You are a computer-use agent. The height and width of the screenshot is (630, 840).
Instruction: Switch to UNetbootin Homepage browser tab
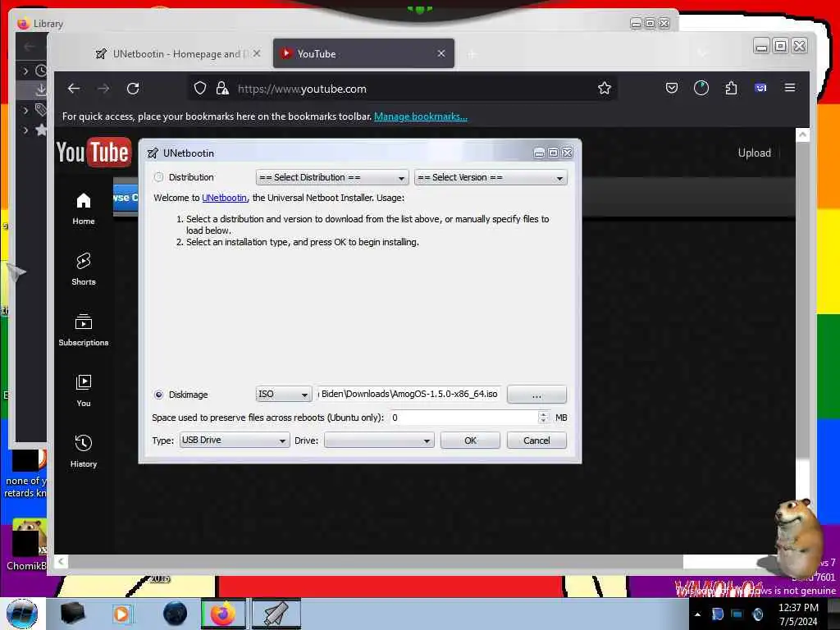click(x=176, y=53)
